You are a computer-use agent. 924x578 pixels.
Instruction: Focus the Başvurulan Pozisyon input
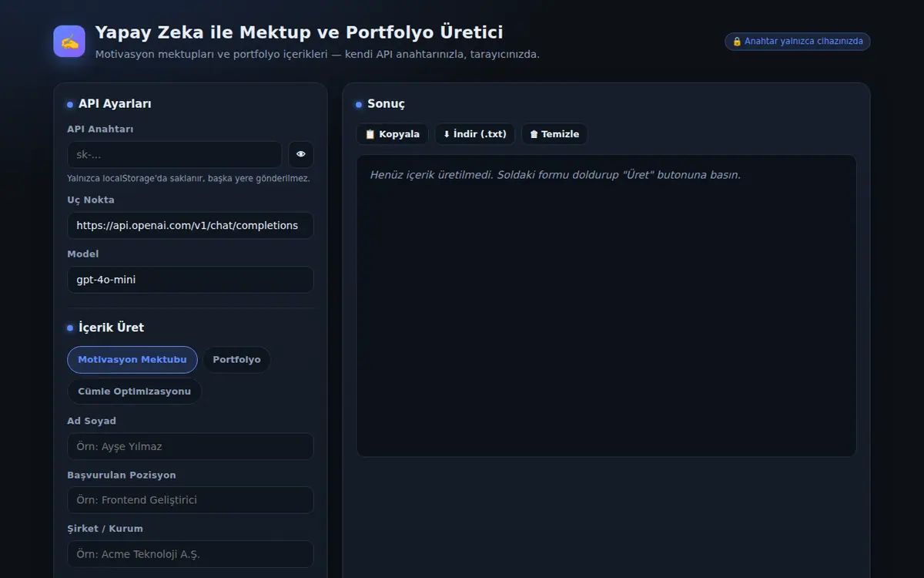click(x=190, y=500)
